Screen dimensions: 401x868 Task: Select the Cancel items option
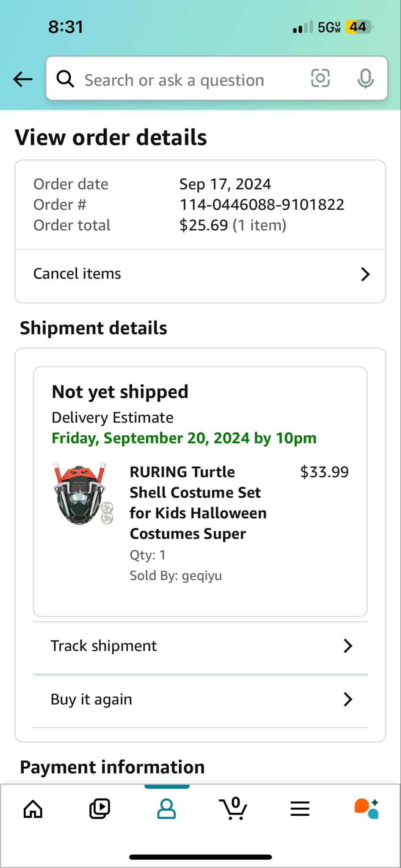pos(77,274)
